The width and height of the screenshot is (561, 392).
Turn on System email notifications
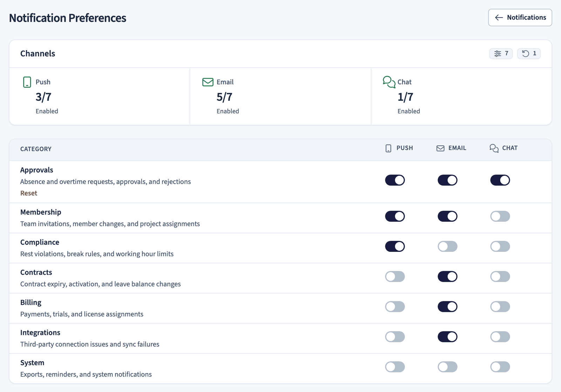coord(447,367)
